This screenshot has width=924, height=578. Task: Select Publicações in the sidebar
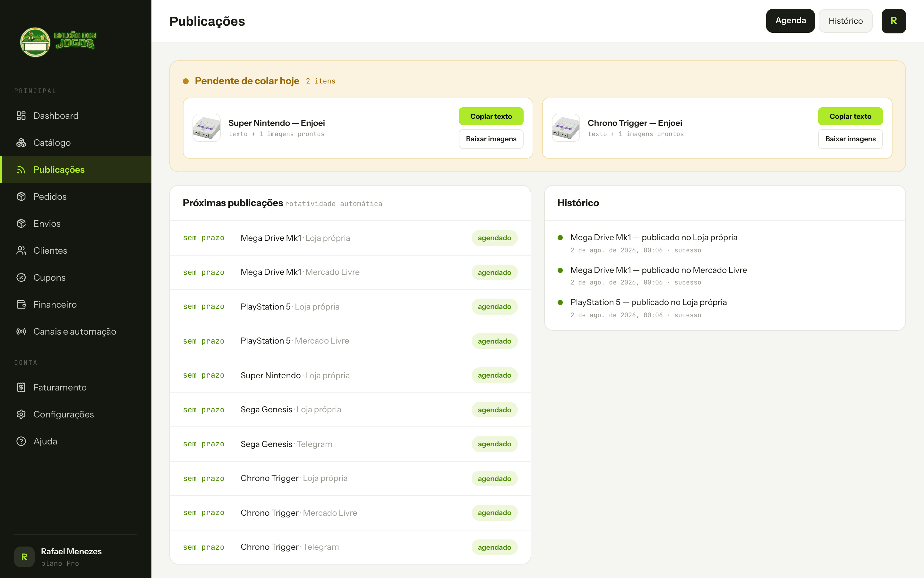point(76,170)
